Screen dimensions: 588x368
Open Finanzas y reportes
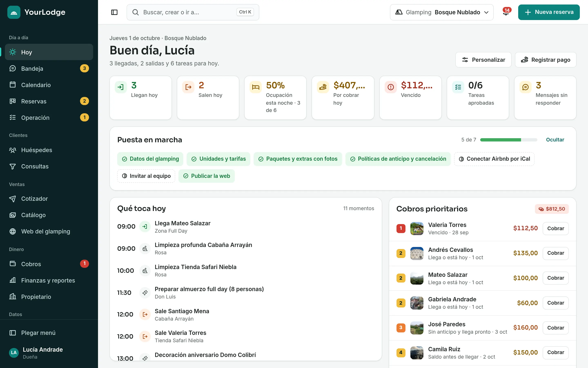[x=49, y=280]
